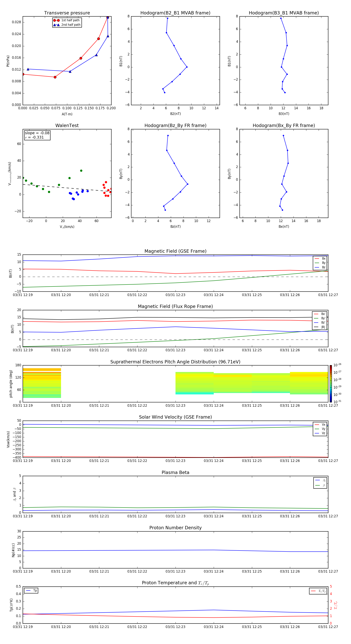The image size is (351, 644).
Task: Click the '03/31 12:27' tick under temperature plot
Action: click(x=328, y=627)
